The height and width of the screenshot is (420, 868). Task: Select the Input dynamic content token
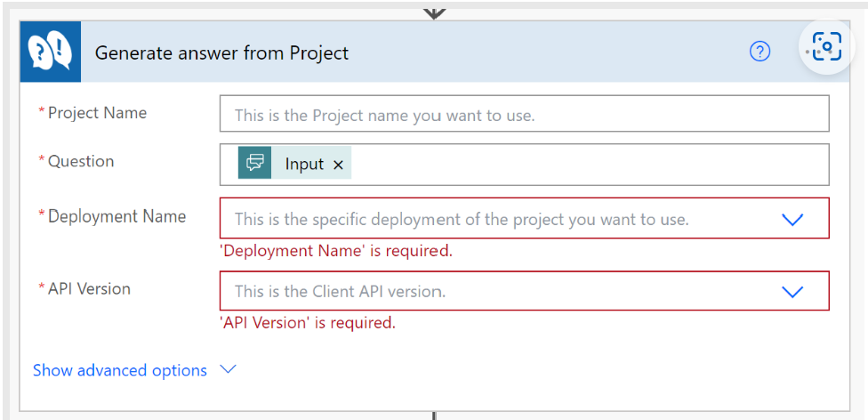click(x=304, y=165)
